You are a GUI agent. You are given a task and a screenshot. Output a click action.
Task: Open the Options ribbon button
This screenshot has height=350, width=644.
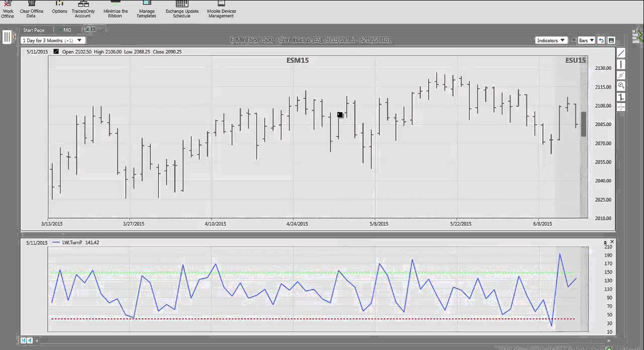(x=59, y=8)
